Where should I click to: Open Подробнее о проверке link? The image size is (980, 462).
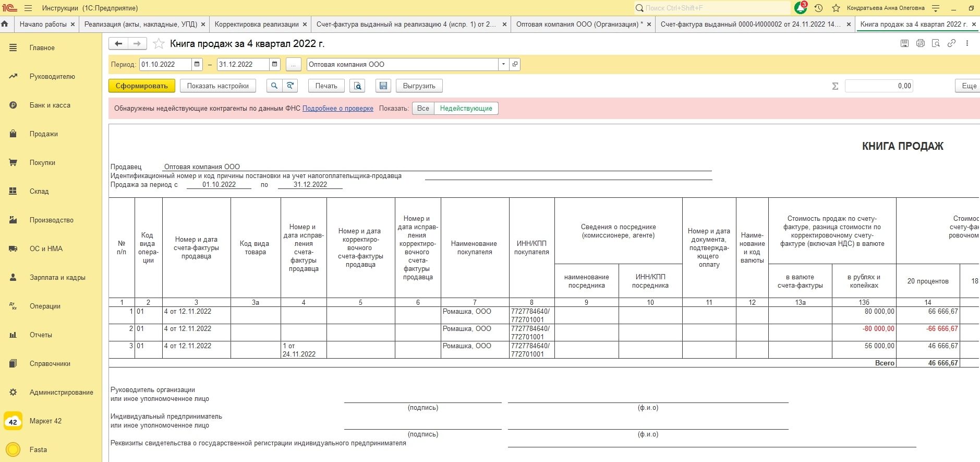337,108
